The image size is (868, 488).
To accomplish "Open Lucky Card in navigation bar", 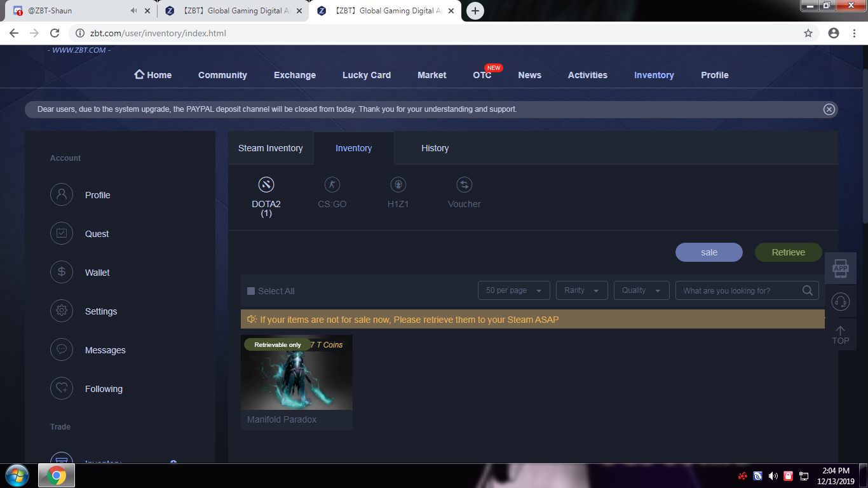I will click(x=367, y=75).
